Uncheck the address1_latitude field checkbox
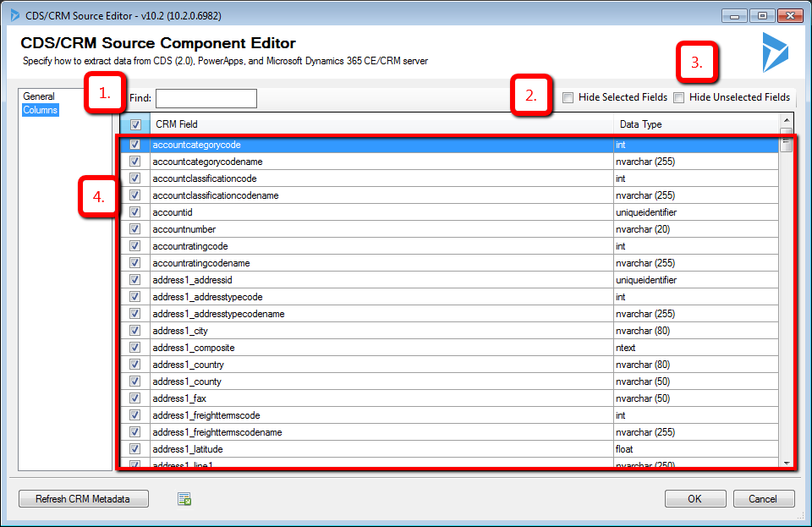This screenshot has height=527, width=812. [x=134, y=449]
